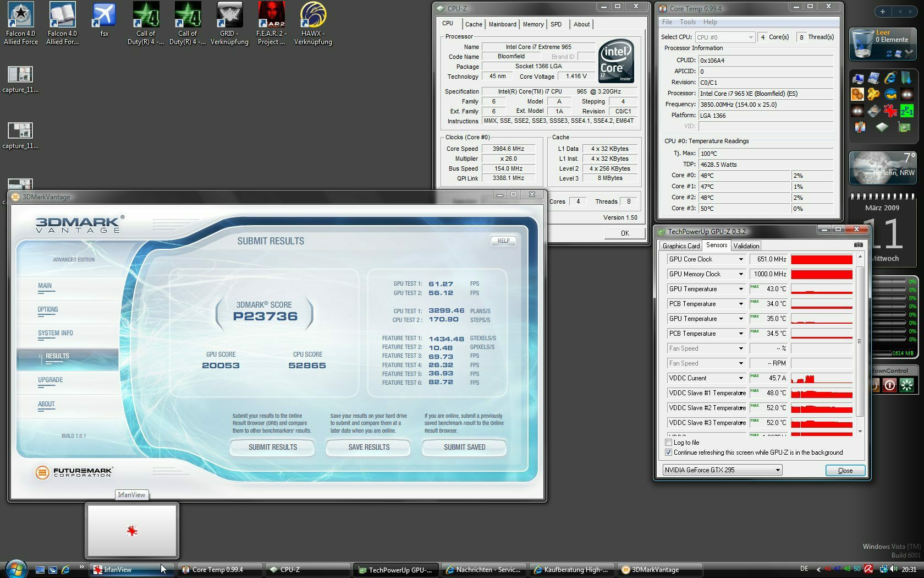Click the VDDC Current sensor graph
The image size is (924, 578).
click(x=822, y=378)
